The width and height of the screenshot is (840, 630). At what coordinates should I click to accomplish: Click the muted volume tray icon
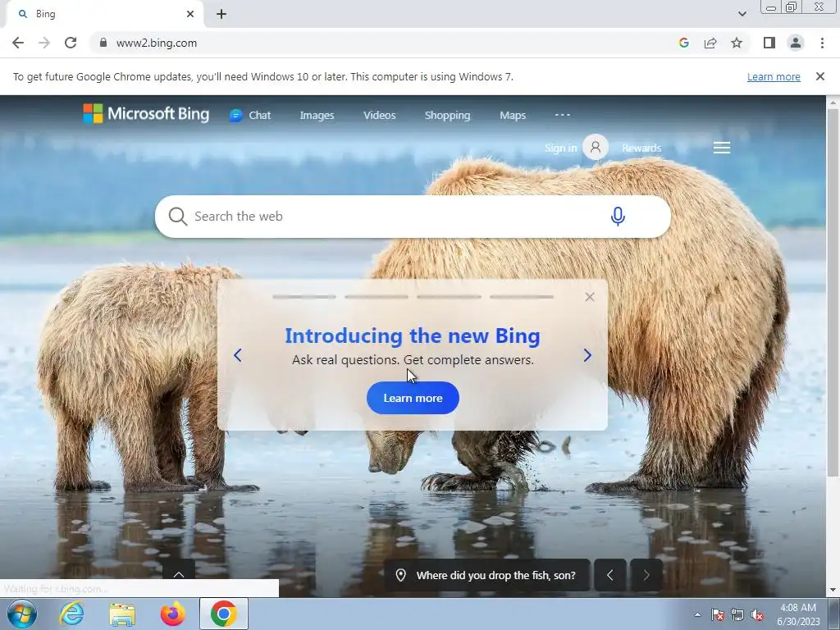(757, 614)
